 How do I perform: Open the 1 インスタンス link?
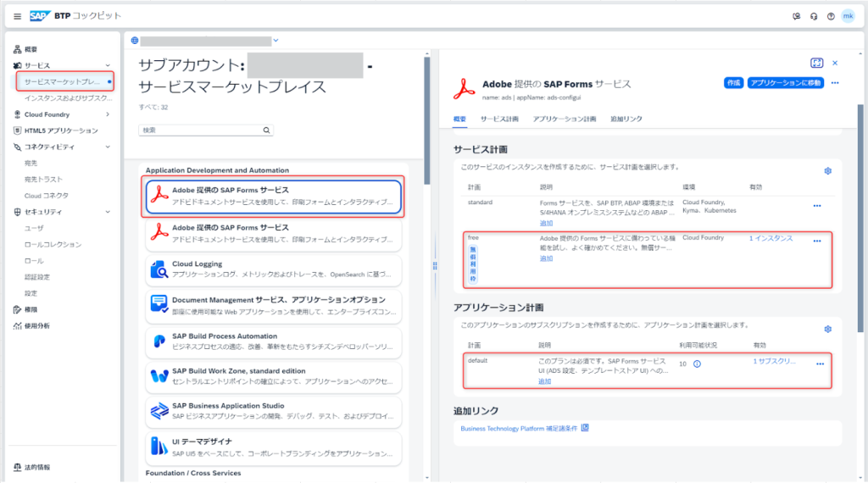pyautogui.click(x=771, y=238)
